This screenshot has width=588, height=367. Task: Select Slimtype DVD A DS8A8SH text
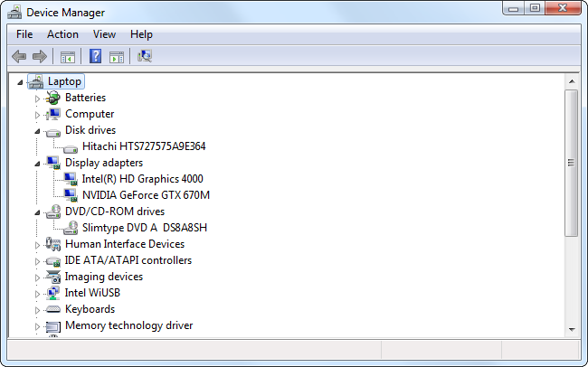(145, 228)
